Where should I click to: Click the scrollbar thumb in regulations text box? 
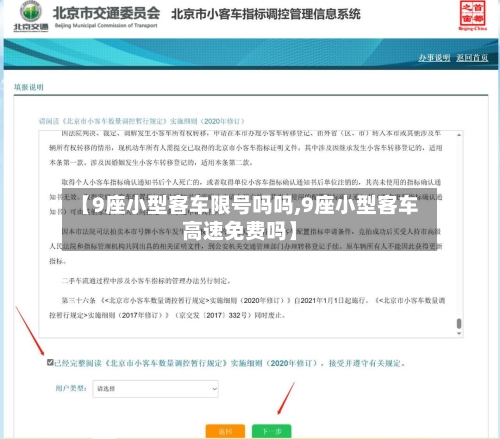[x=459, y=323]
